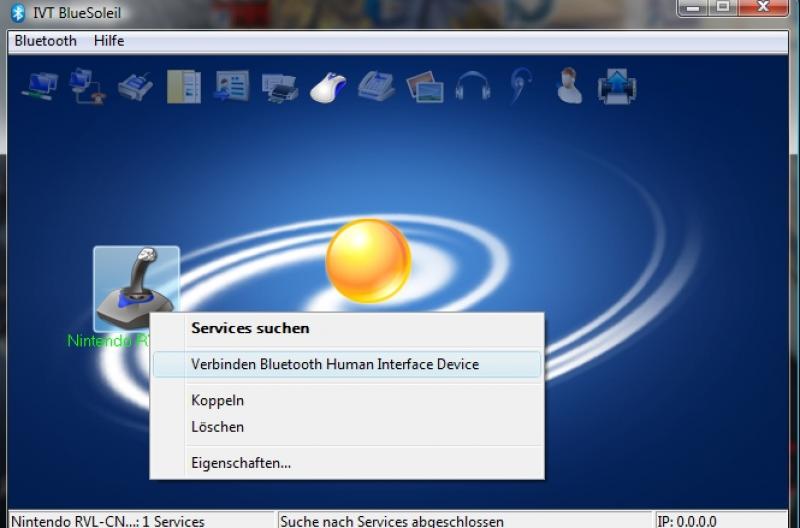Image resolution: width=800 pixels, height=528 pixels.
Task: Choose 'Löschen' to delete the device
Action: pos(217,427)
